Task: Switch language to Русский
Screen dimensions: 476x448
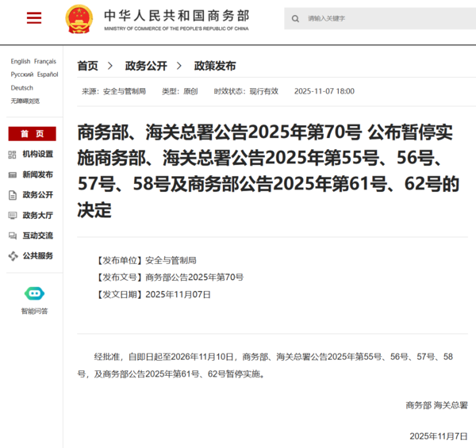Action: tap(21, 75)
